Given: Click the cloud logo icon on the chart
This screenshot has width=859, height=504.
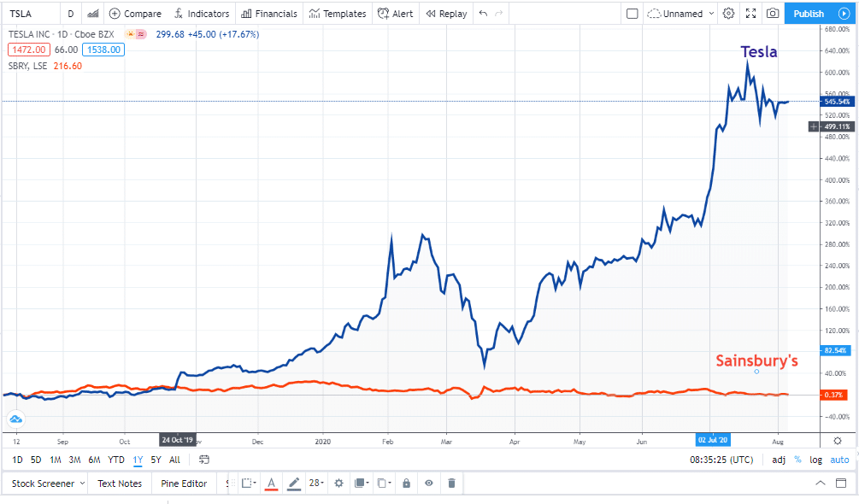Looking at the screenshot, I should tap(16, 419).
